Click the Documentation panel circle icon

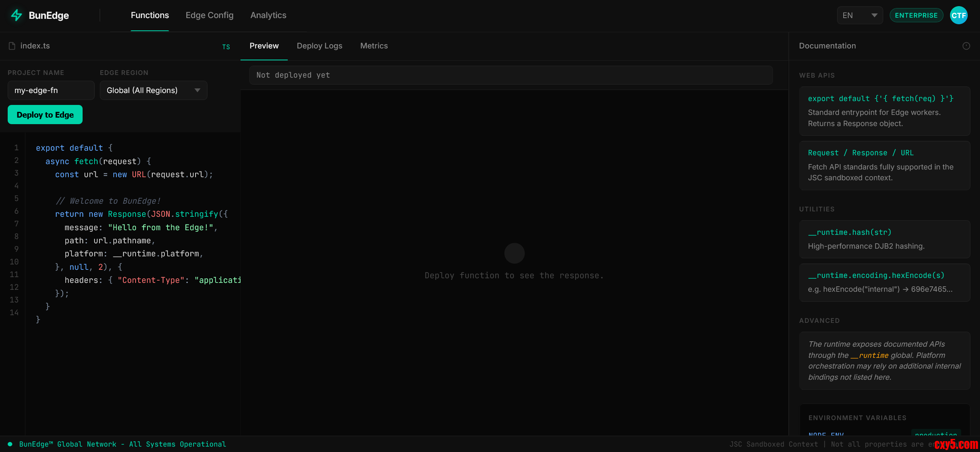pos(966,46)
